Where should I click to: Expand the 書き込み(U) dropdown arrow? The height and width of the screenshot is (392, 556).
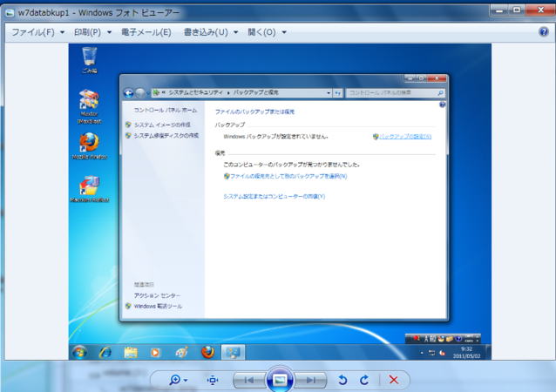[236, 32]
